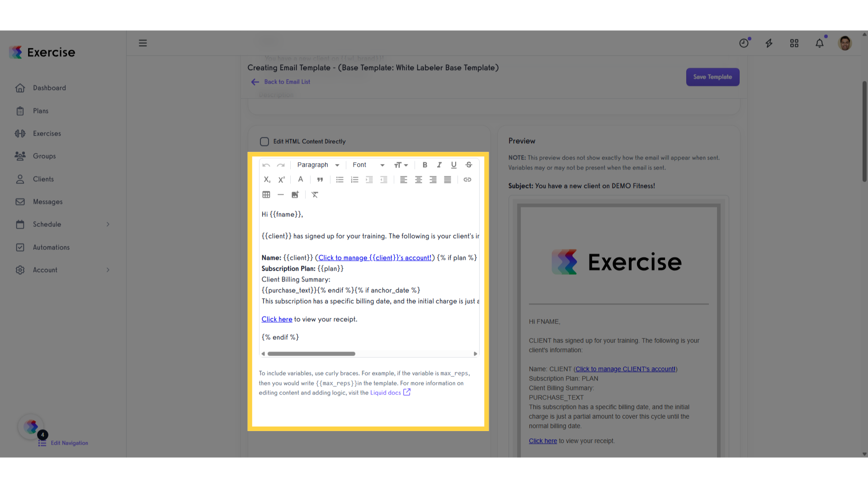
Task: Toggle underline formatting
Action: (x=454, y=165)
